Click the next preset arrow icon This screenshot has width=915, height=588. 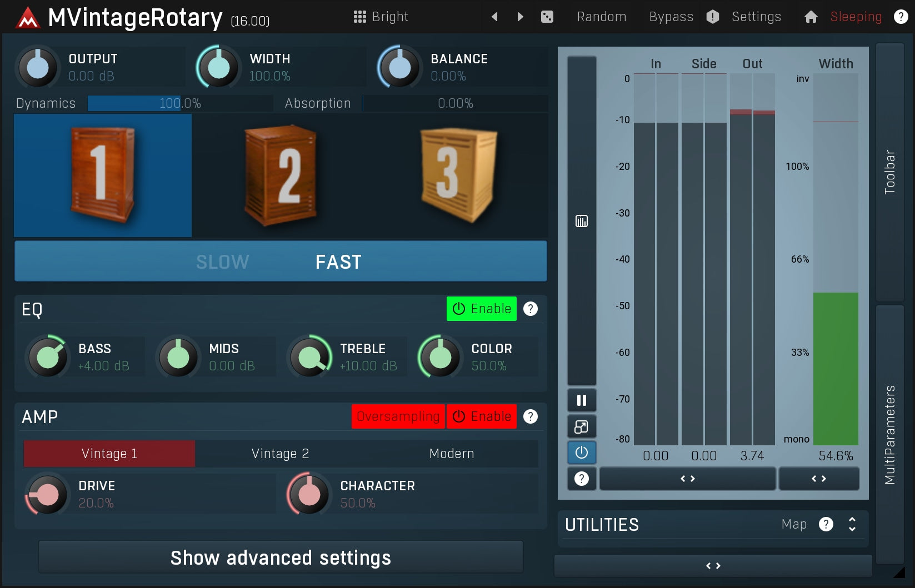(519, 16)
